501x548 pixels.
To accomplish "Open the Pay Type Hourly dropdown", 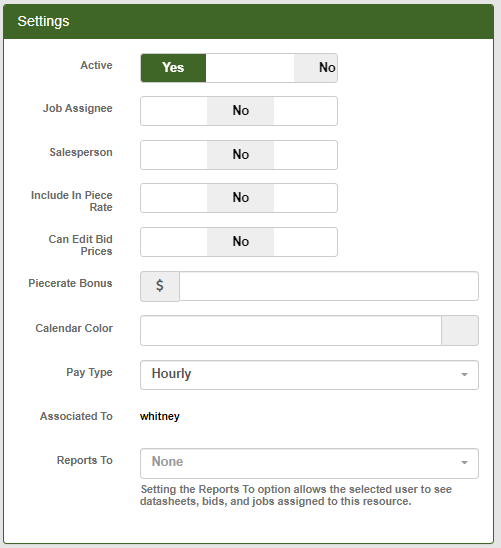I will coord(309,375).
